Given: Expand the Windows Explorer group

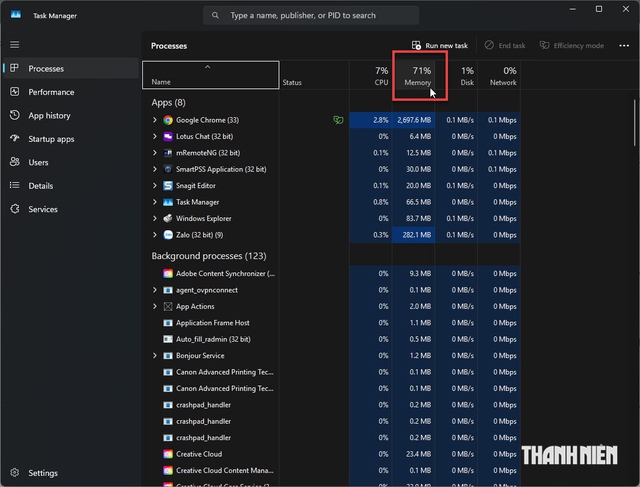Looking at the screenshot, I should coord(155,218).
